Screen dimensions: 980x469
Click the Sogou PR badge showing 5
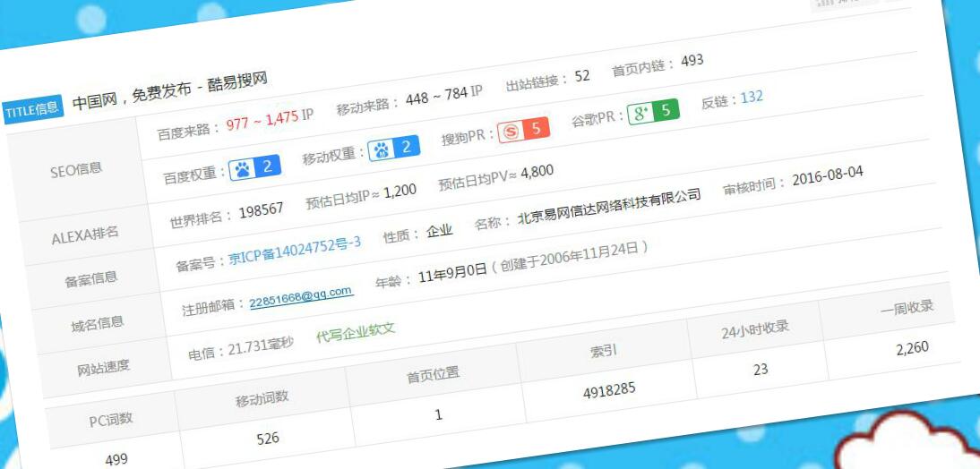524,130
